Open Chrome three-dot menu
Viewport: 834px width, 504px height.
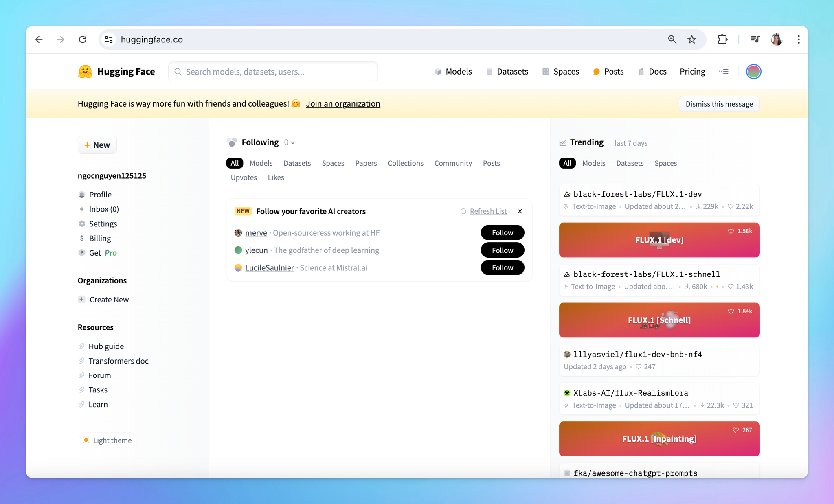(799, 39)
